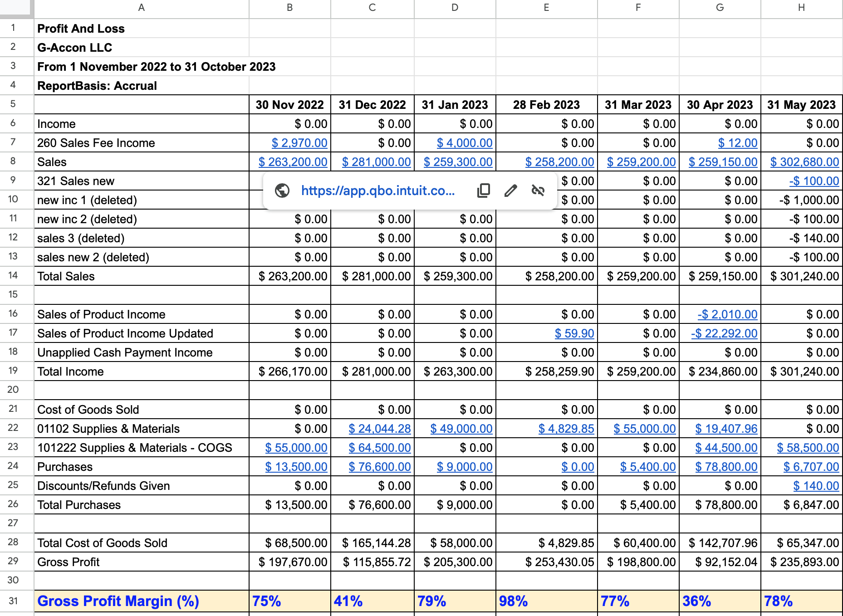Open the $ 263,200.00 Sales link
The width and height of the screenshot is (843, 616).
click(x=293, y=162)
